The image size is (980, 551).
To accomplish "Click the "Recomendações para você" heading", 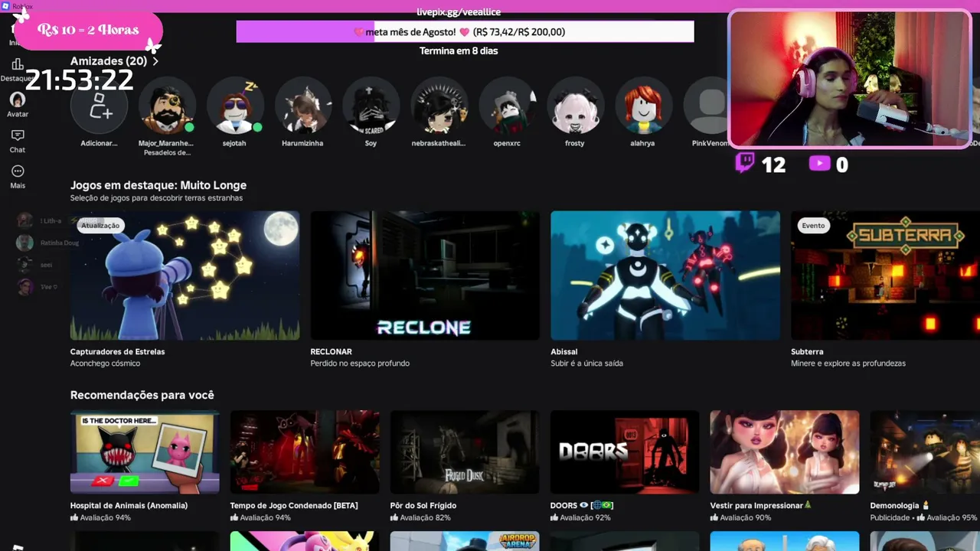I will (142, 395).
